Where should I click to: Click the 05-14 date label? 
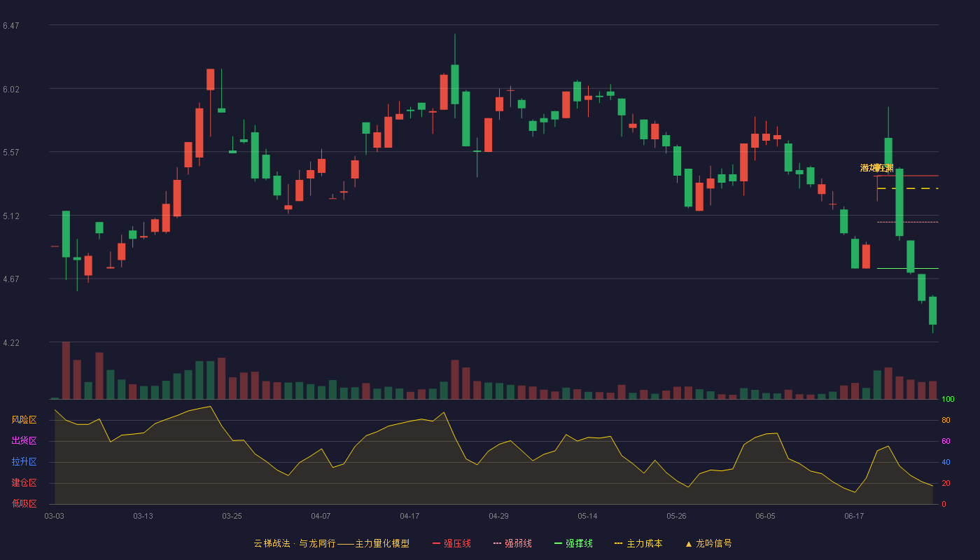(x=587, y=516)
